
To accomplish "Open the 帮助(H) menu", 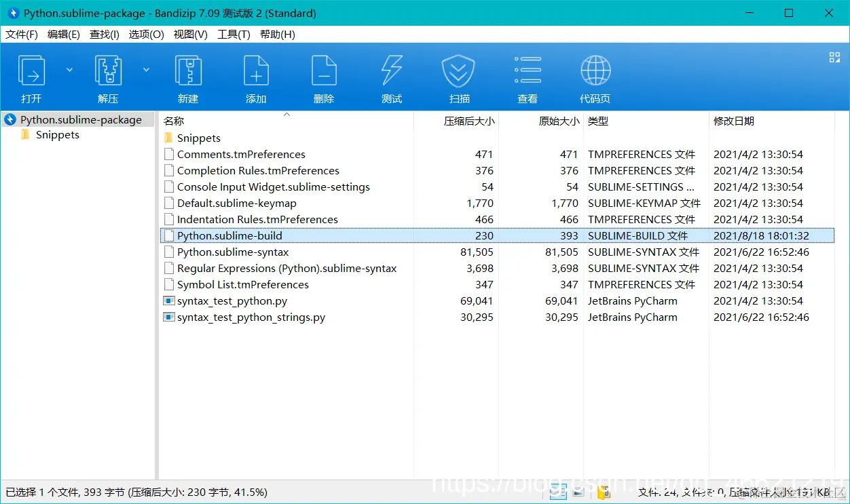I will (278, 34).
